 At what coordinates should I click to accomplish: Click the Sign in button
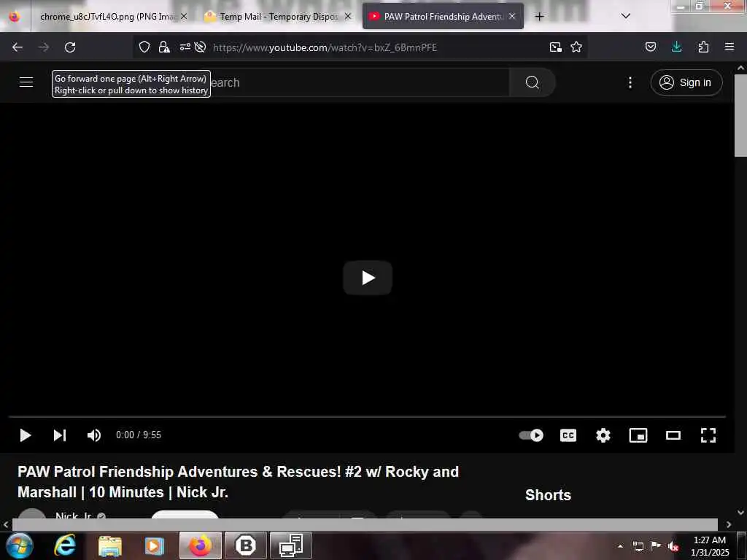686,82
